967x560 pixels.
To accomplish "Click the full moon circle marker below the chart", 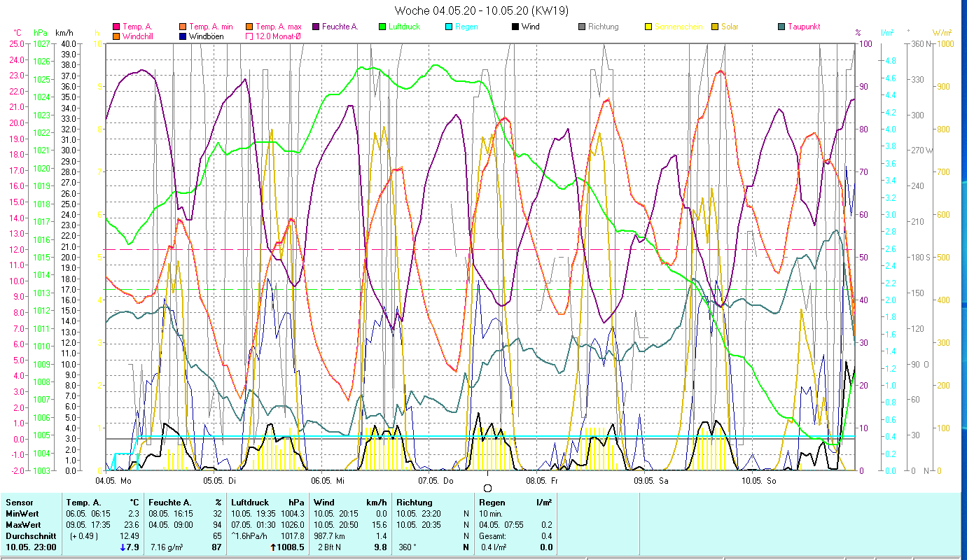I will (487, 488).
